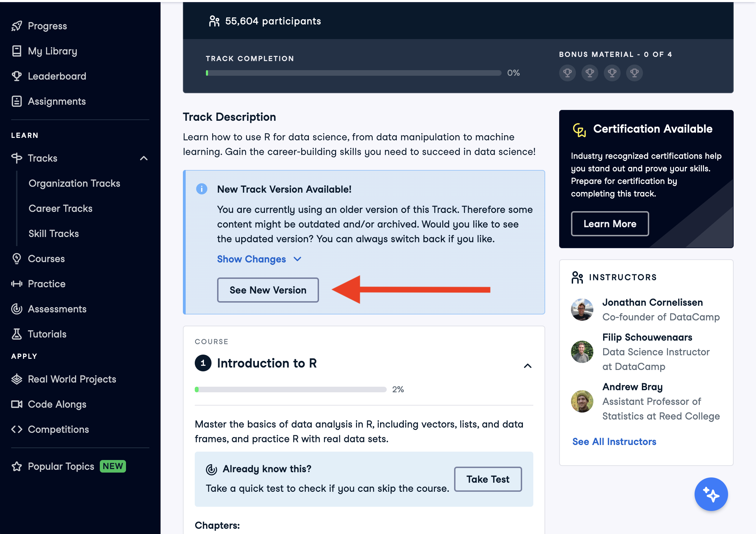
Task: Click the See All Instructors link
Action: [x=614, y=442]
